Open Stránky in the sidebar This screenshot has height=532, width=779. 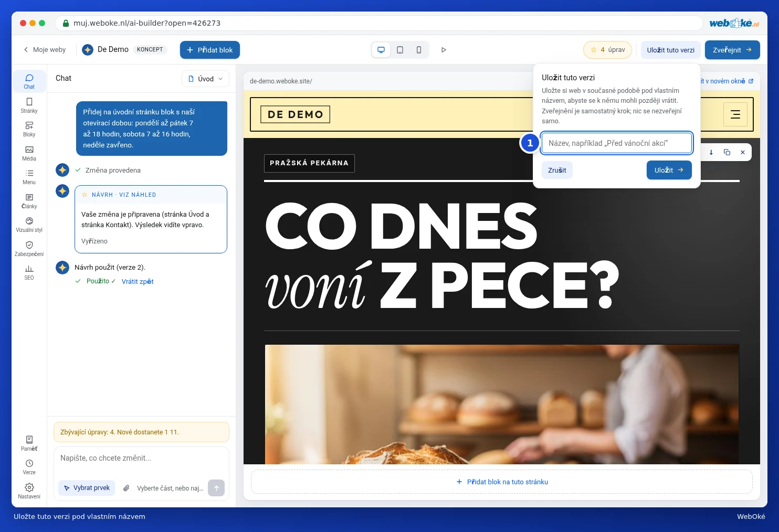click(29, 105)
